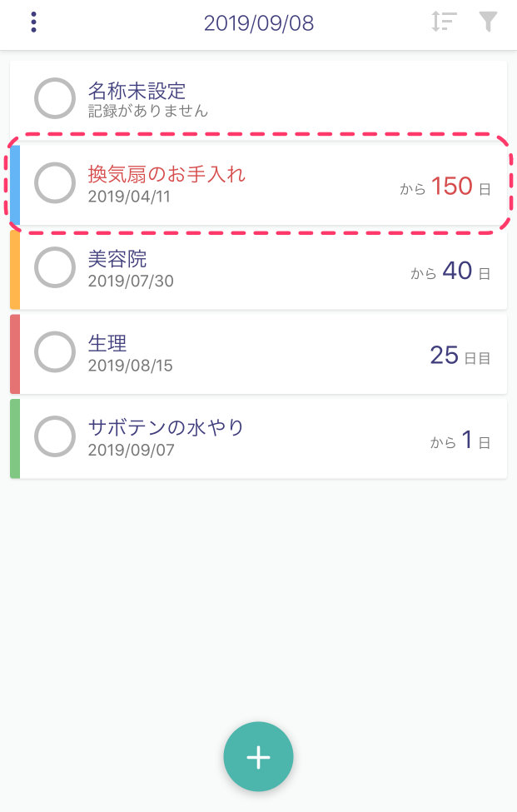Tap the orange color bar of 美容院

pos(15,269)
